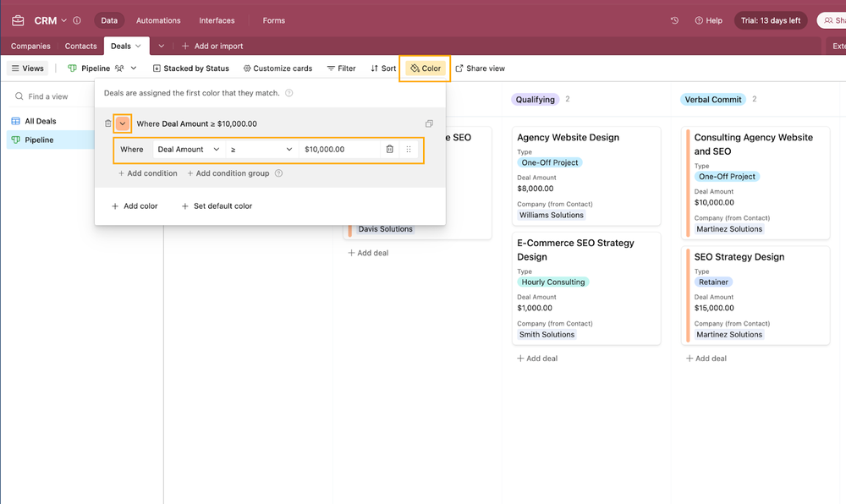Screen dimensions: 846x504
Task: Open the Deal Amount field dropdown
Action: 187,149
